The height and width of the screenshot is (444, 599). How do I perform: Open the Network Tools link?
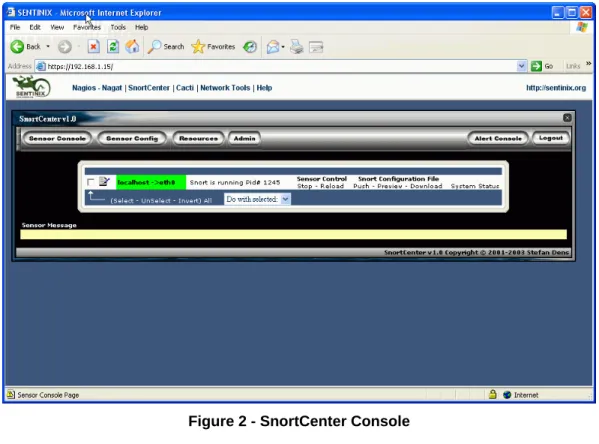pos(225,88)
